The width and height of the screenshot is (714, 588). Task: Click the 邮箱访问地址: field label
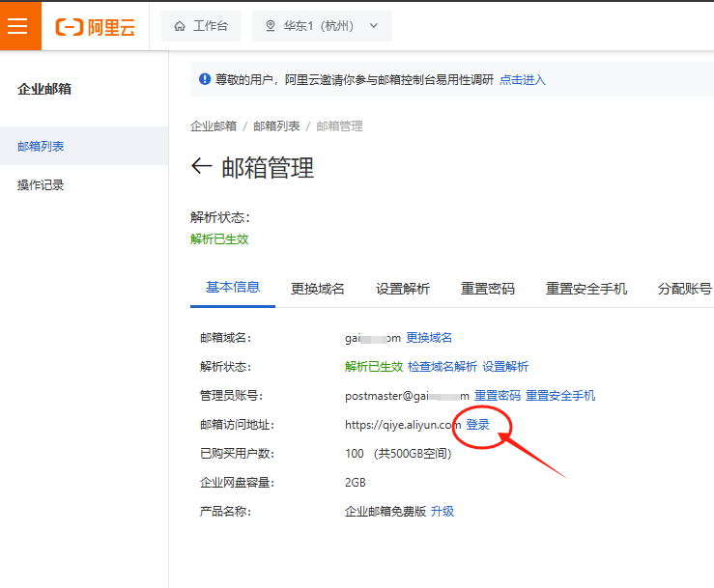click(x=237, y=425)
